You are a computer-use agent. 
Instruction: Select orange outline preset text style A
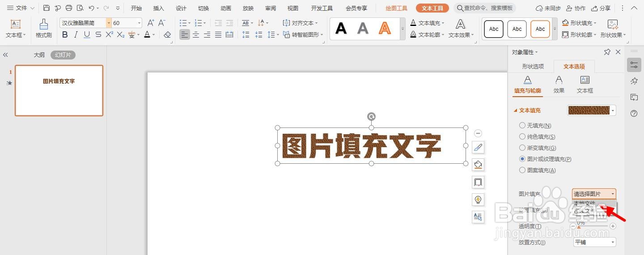click(x=385, y=29)
